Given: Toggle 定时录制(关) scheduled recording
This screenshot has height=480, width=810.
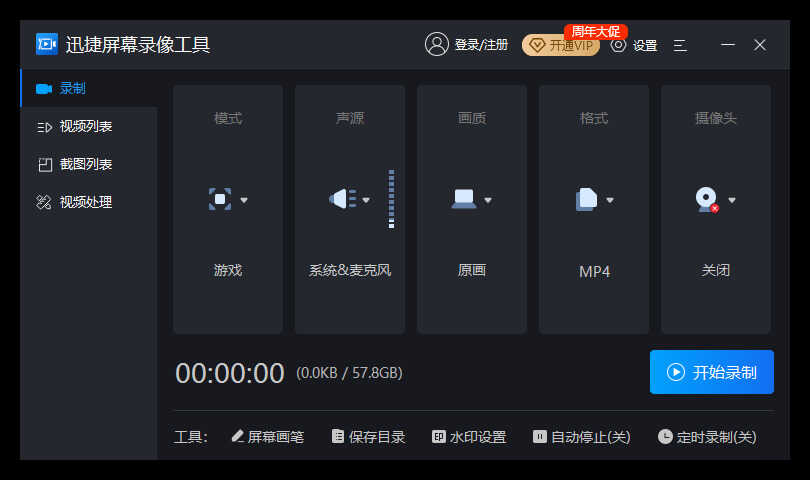Looking at the screenshot, I should pos(707,437).
